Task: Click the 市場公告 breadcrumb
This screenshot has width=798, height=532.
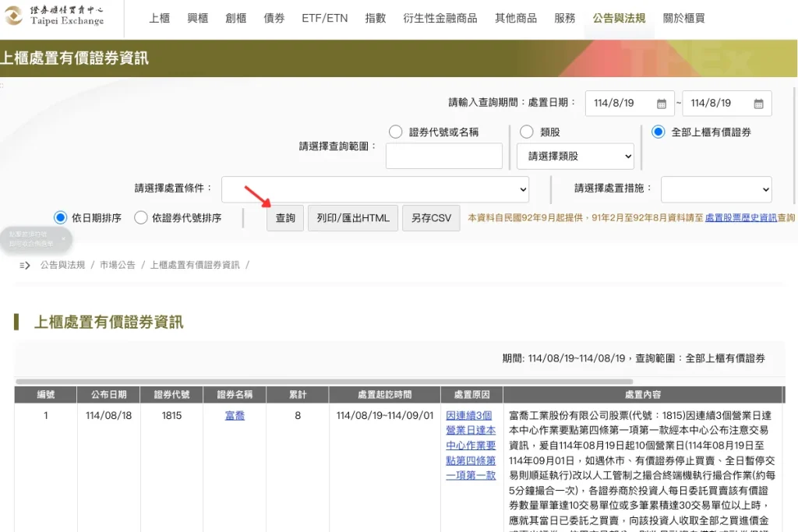Action: point(118,265)
